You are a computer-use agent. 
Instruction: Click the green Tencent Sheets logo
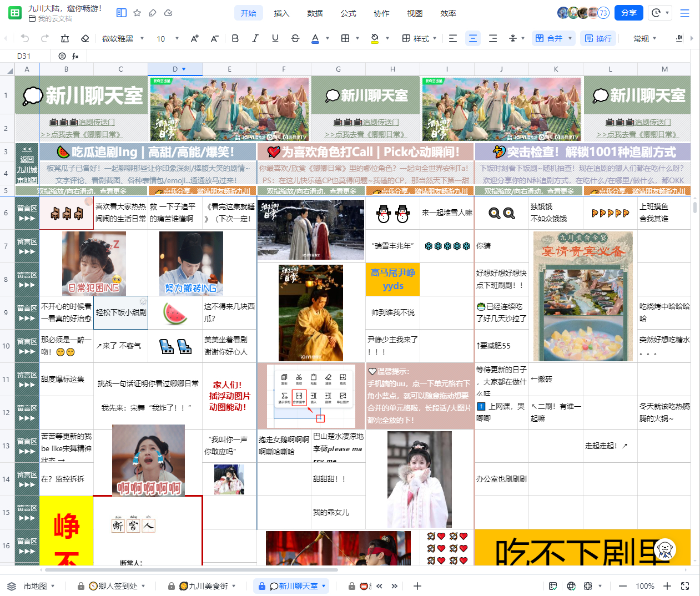[15, 13]
